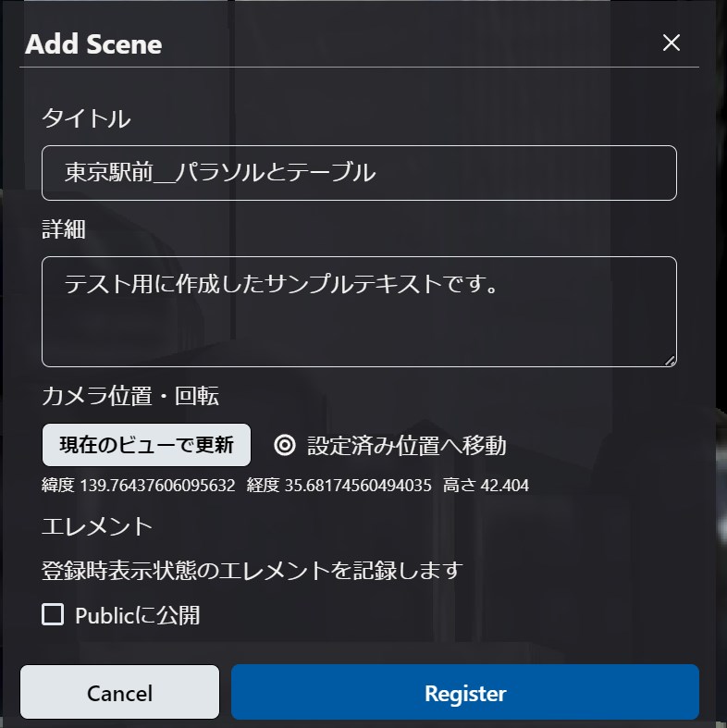Screen dimensions: 727x728
Task: Click the タイトル field label
Action: tap(86, 118)
